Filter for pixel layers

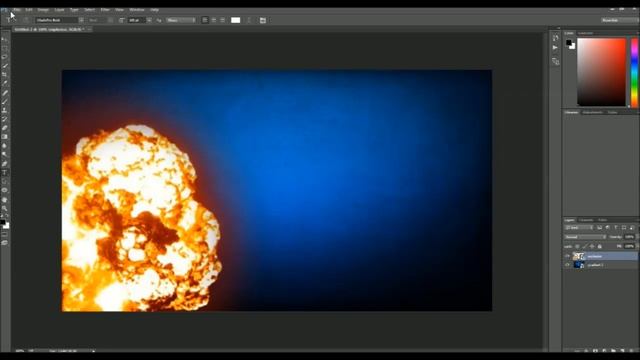click(600, 228)
